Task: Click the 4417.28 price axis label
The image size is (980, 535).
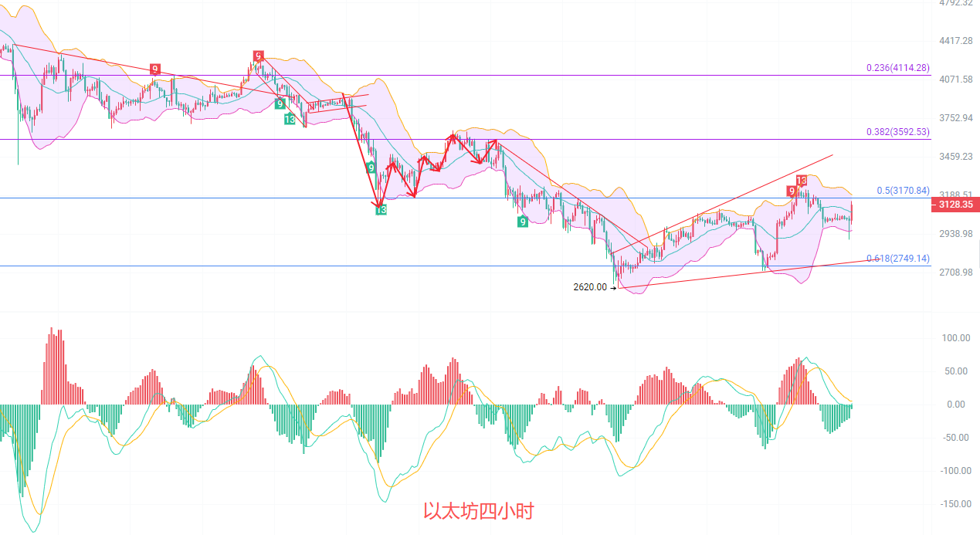Action: coord(955,40)
